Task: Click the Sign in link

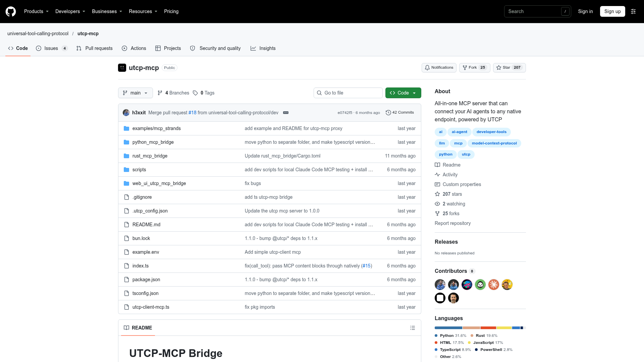Action: pyautogui.click(x=585, y=11)
